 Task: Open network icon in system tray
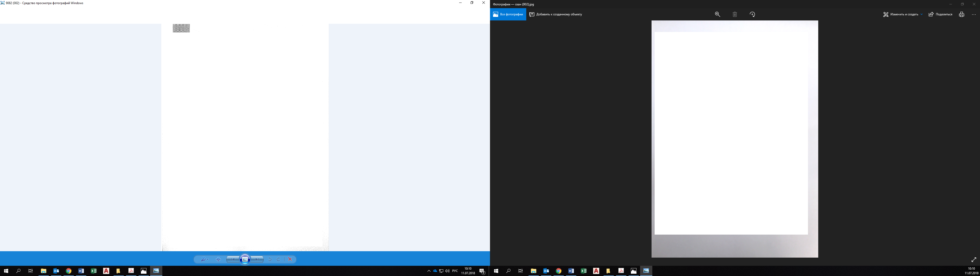[x=441, y=271]
